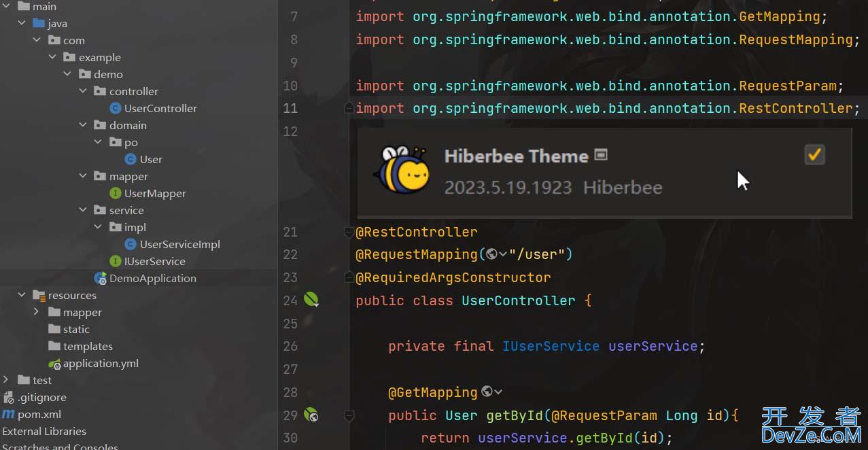868x450 pixels.
Task: Open dropdown arrow next to @RequestMapping globe
Action: tap(503, 254)
